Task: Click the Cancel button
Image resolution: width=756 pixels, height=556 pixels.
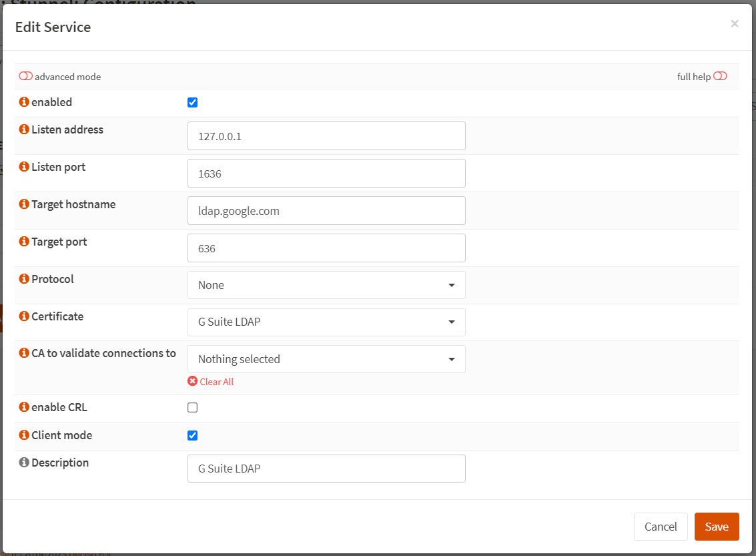Action: (661, 527)
